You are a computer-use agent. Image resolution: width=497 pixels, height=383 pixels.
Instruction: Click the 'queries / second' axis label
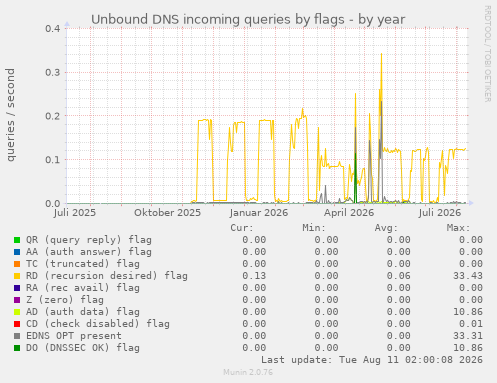click(x=10, y=115)
